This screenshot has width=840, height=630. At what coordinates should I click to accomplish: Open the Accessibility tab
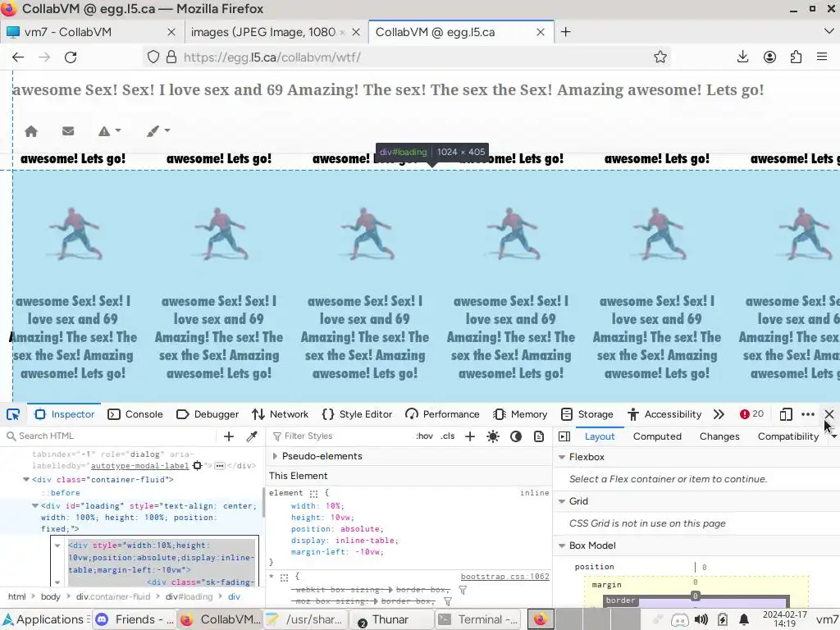pyautogui.click(x=664, y=414)
